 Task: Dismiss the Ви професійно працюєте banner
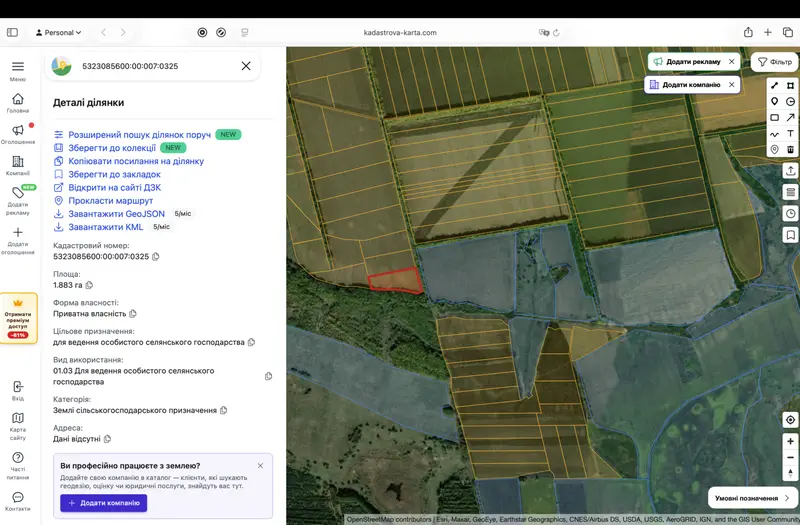(260, 466)
